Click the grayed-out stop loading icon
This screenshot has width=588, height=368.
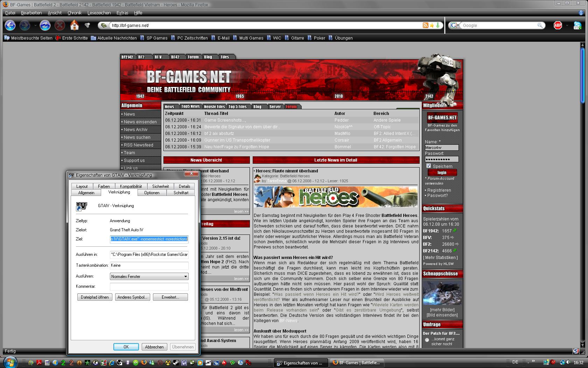(60, 25)
